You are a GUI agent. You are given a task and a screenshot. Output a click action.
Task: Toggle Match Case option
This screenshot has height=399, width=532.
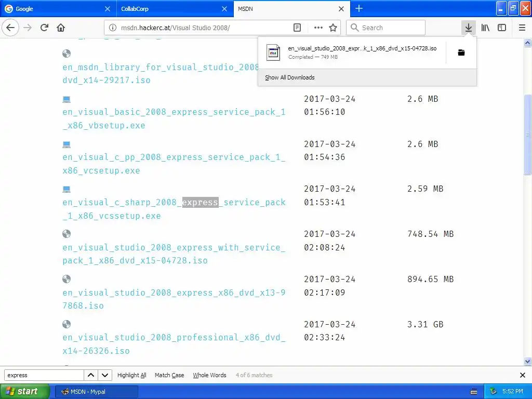tap(169, 375)
